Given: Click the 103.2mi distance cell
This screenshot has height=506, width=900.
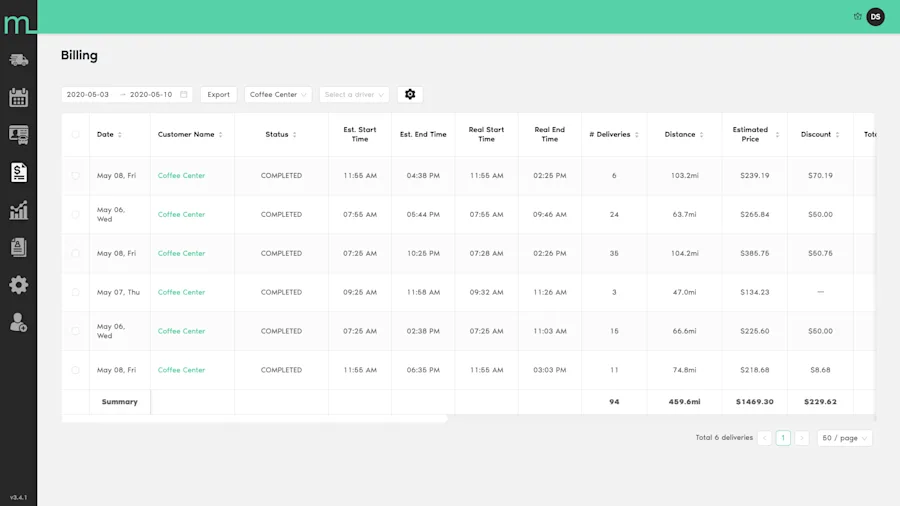Looking at the screenshot, I should [684, 176].
